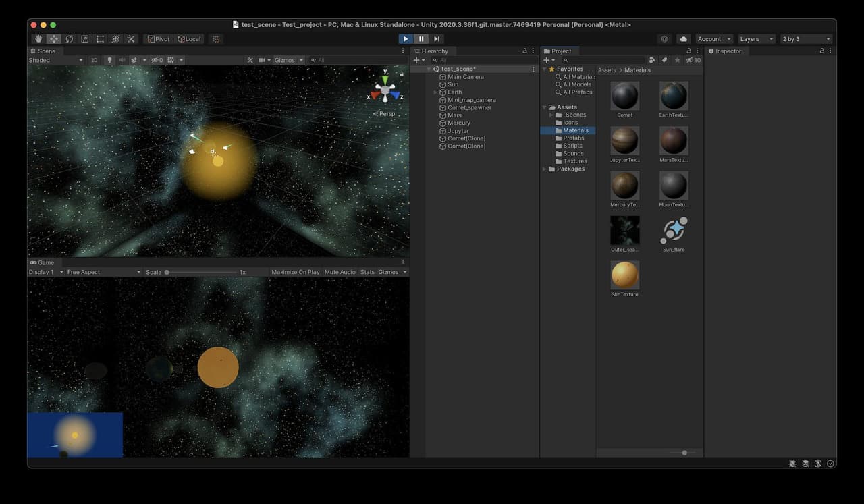Viewport: 864px width, 504px height.
Task: Select the Rotate tool
Action: tap(70, 39)
